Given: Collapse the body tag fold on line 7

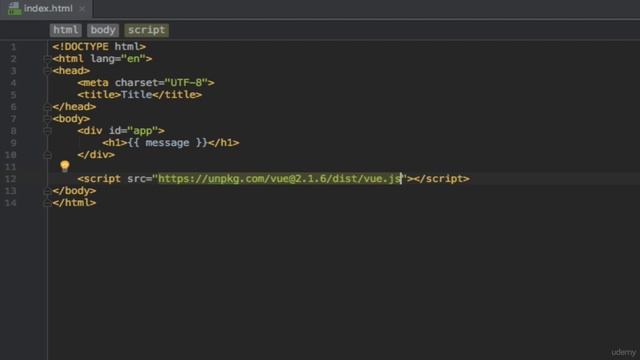Looking at the screenshot, I should point(47,119).
